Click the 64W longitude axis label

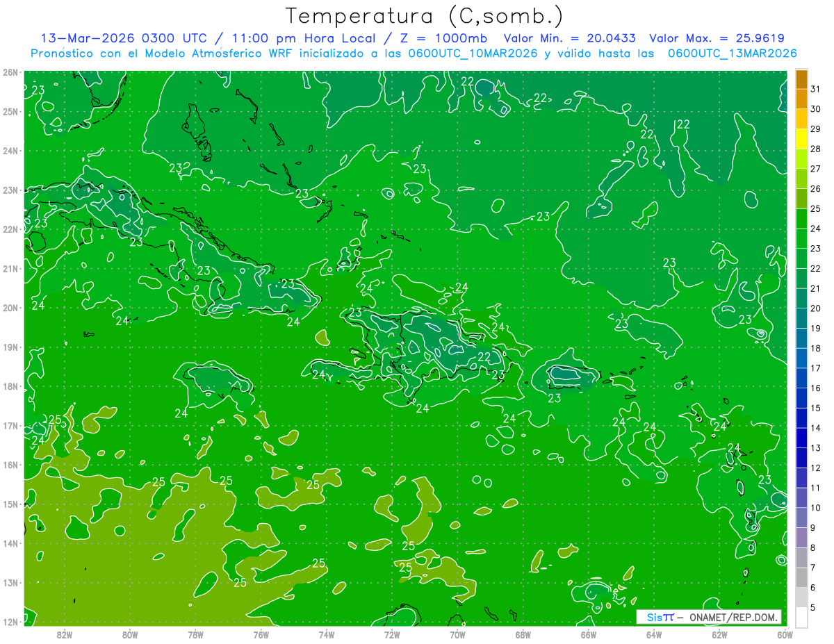tap(654, 634)
